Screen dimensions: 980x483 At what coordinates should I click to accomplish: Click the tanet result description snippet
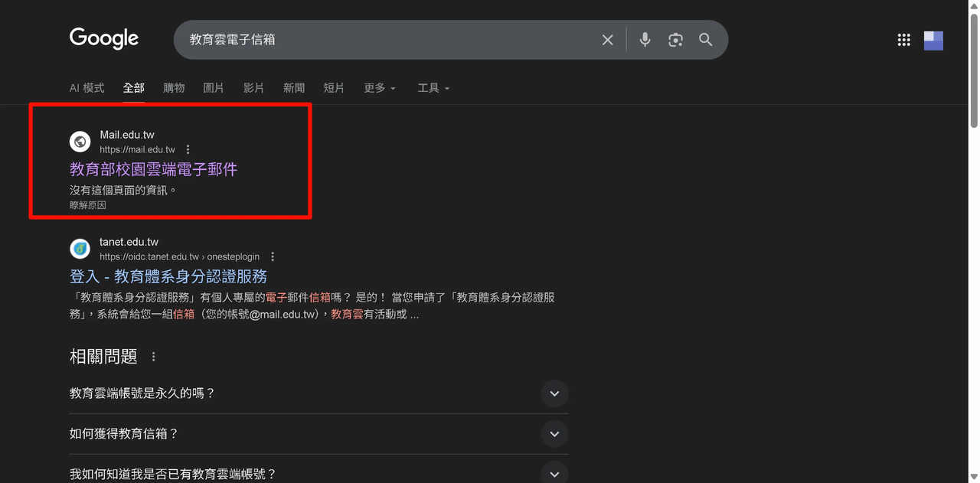coord(312,306)
